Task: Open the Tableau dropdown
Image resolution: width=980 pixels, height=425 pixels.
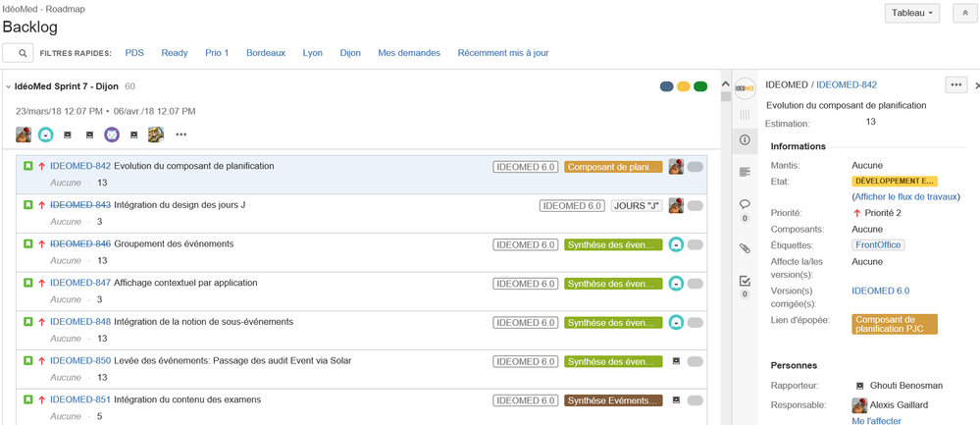Action: (912, 13)
